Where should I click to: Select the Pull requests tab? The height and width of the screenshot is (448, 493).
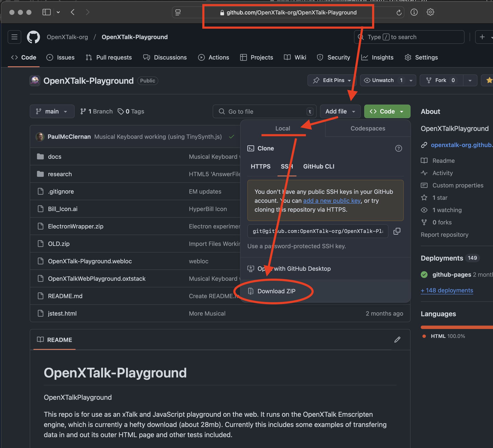click(x=114, y=57)
